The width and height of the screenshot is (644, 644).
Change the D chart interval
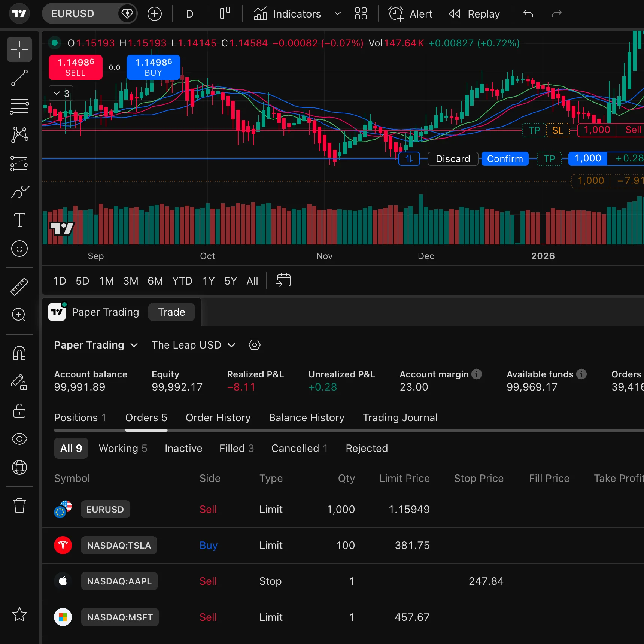(190, 14)
